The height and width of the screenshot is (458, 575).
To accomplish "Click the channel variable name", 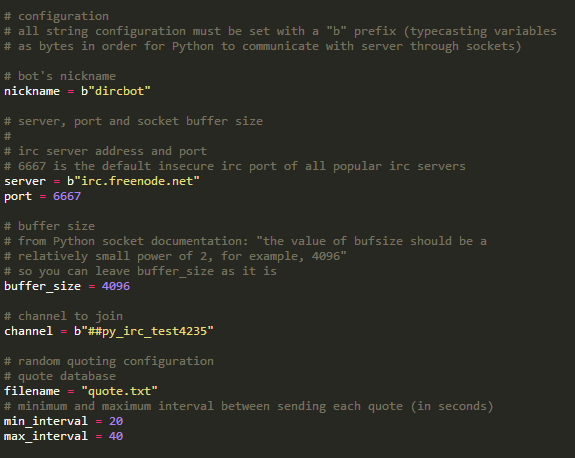I will pos(28,331).
